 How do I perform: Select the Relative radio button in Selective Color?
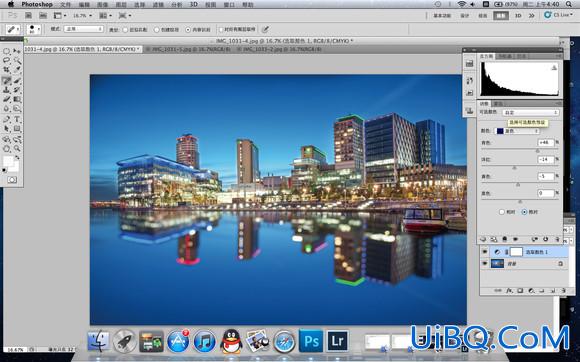coord(502,212)
